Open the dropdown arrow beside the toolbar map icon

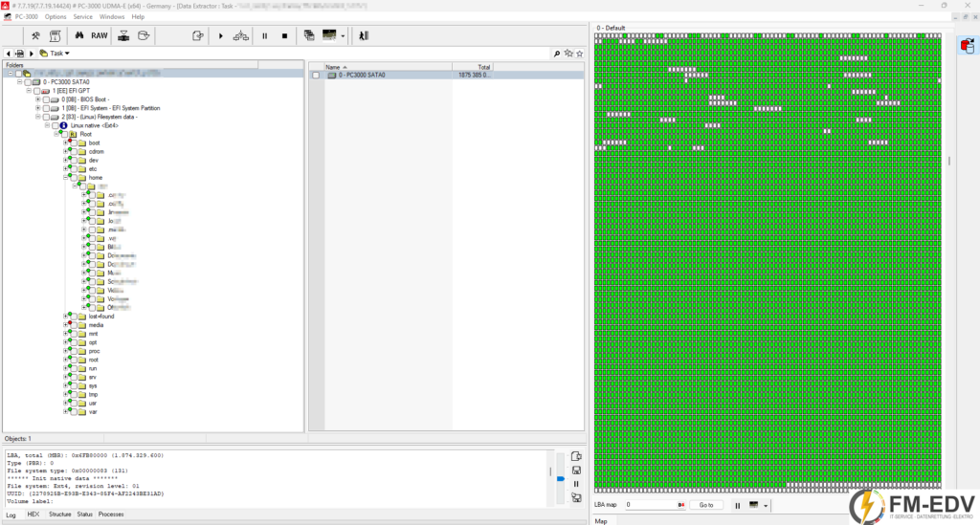[x=343, y=36]
